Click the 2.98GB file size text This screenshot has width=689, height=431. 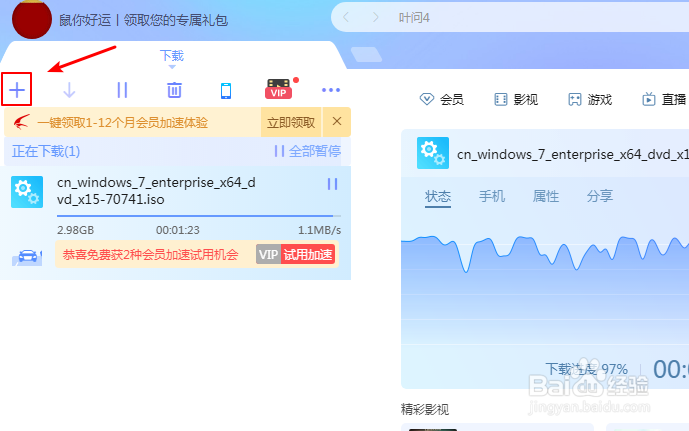pyautogui.click(x=76, y=230)
